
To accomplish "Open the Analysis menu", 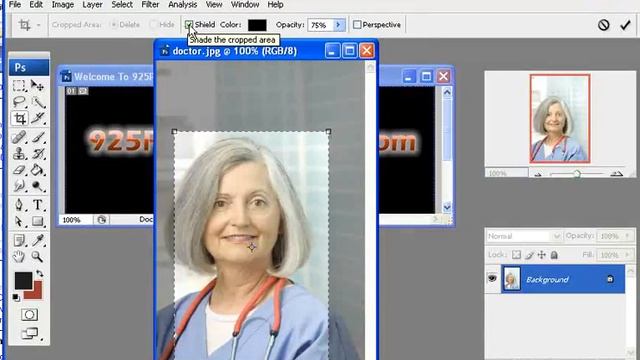I will pos(182,5).
